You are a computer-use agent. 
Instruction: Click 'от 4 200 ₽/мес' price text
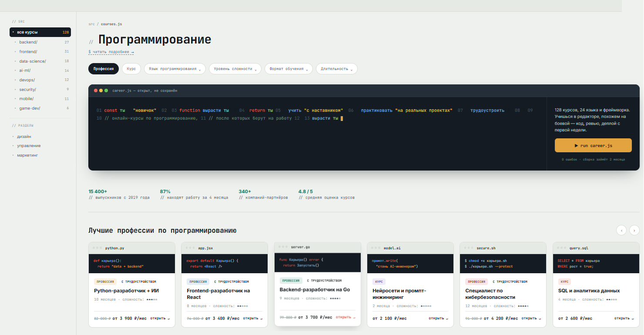coord(501,318)
